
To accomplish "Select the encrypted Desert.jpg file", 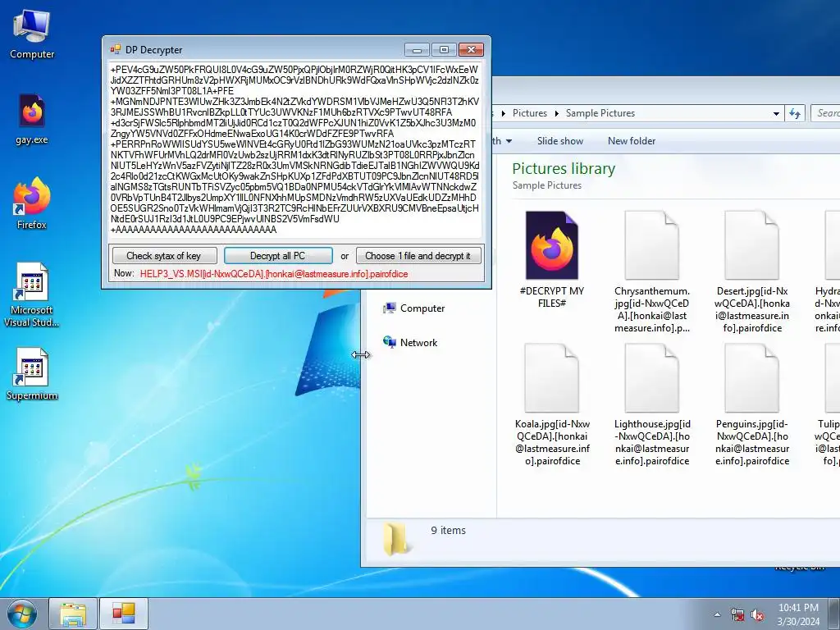I will [751, 272].
